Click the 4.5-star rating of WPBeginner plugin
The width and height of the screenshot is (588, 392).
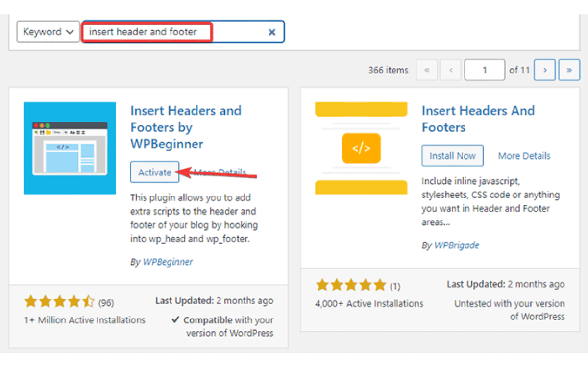click(x=59, y=301)
